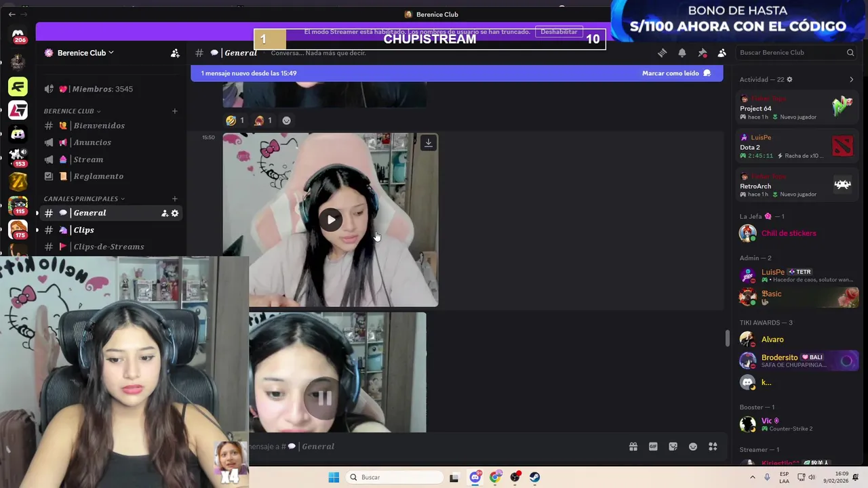The width and height of the screenshot is (868, 488).
Task: Open Steam from the taskbar
Action: [x=535, y=477]
